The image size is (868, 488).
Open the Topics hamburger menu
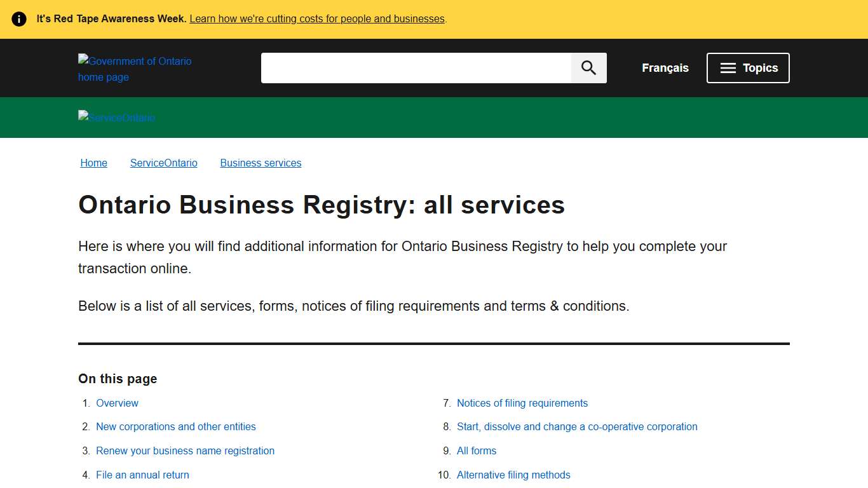pyautogui.click(x=748, y=67)
